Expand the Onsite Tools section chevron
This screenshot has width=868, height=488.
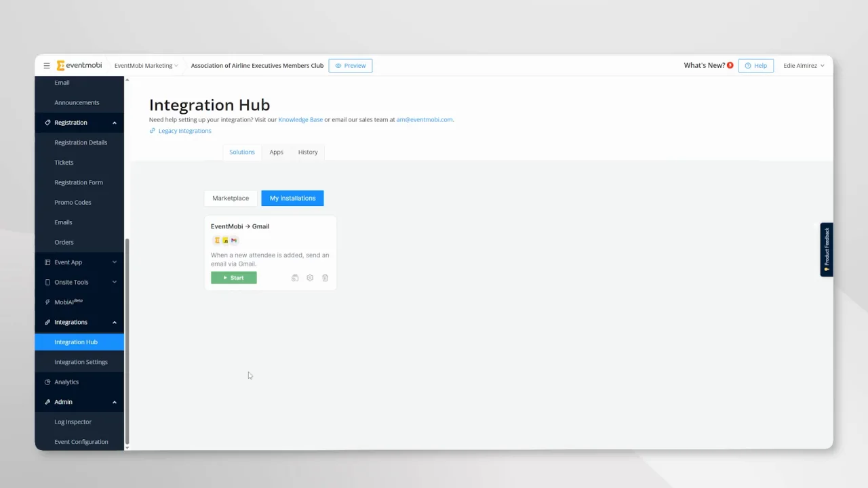pyautogui.click(x=114, y=282)
